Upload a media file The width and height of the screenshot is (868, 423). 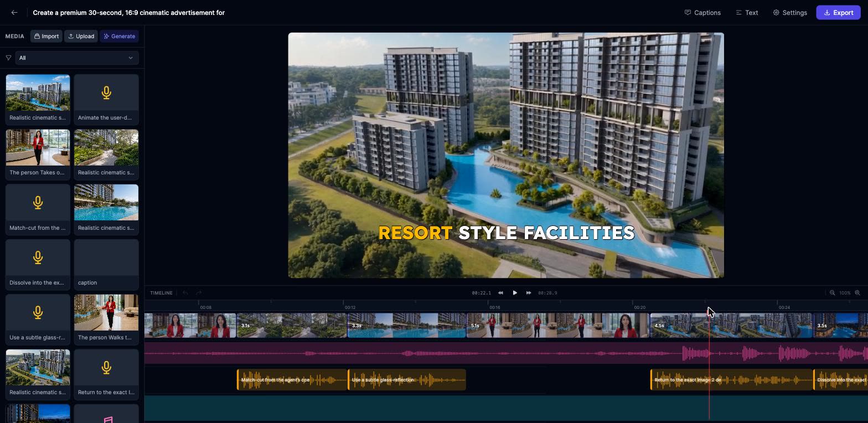click(81, 36)
